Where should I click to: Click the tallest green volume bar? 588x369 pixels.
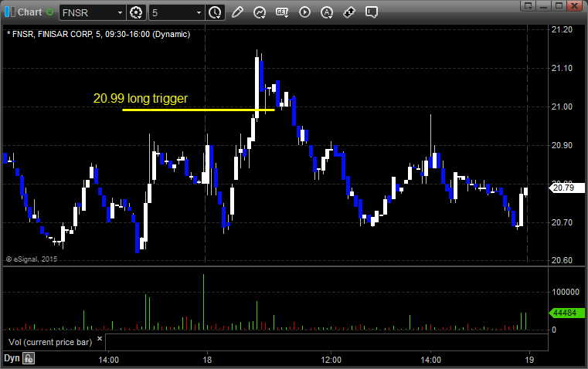click(x=204, y=302)
